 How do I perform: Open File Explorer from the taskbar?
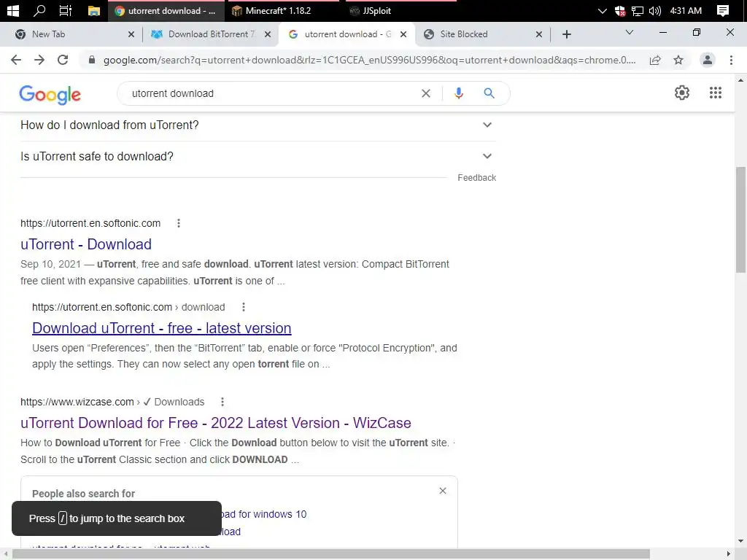94,11
